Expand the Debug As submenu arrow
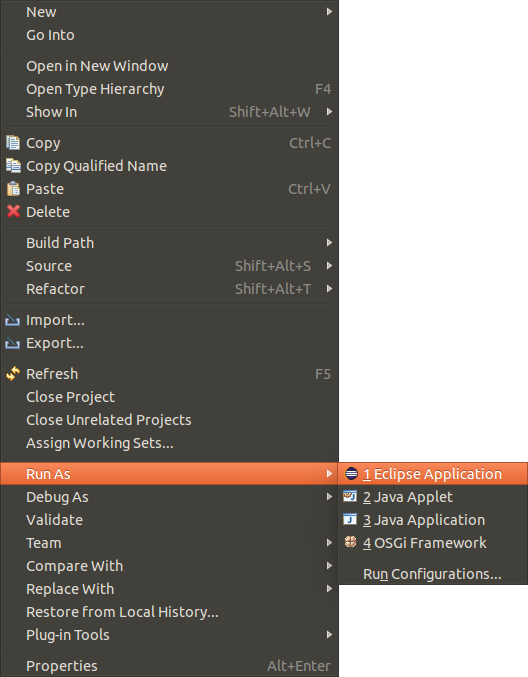This screenshot has height=677, width=528. [x=329, y=496]
